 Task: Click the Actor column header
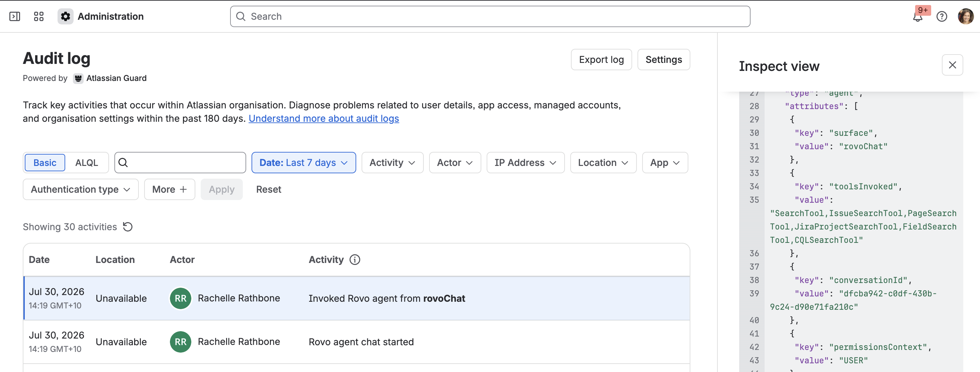click(182, 260)
